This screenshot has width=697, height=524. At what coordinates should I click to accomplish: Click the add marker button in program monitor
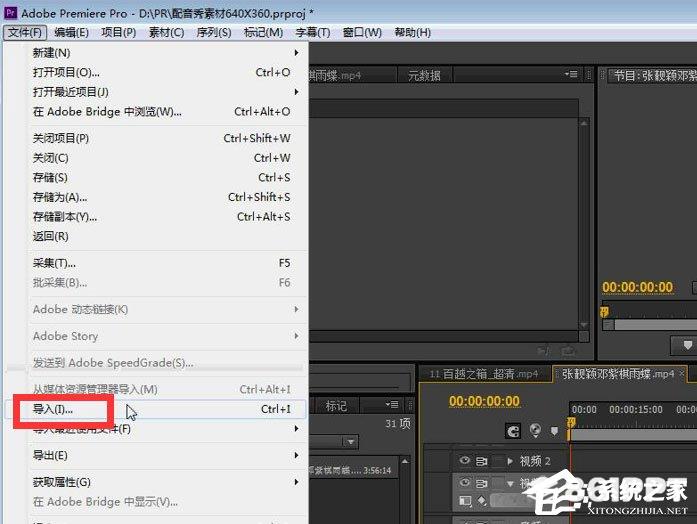click(687, 345)
